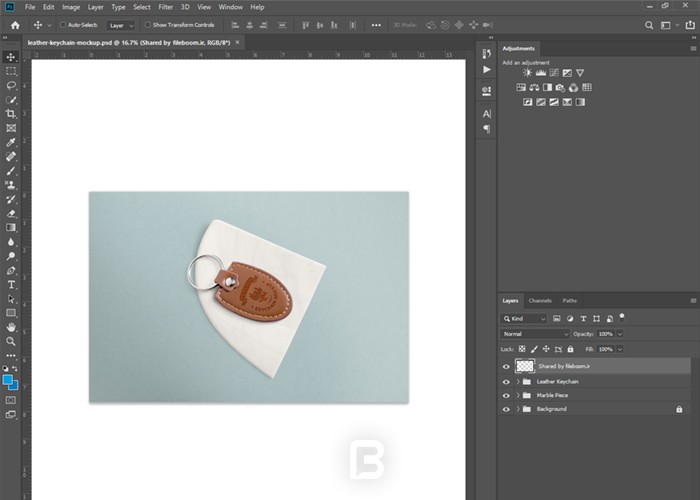Add a Brightness/Contrast adjustment
The height and width of the screenshot is (500, 700).
coord(527,73)
